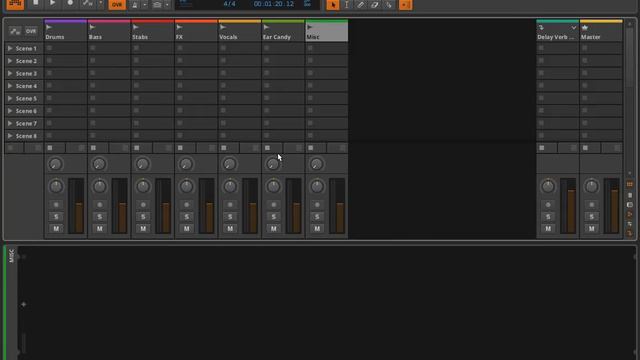Stop clips on the Drums track

click(50, 148)
